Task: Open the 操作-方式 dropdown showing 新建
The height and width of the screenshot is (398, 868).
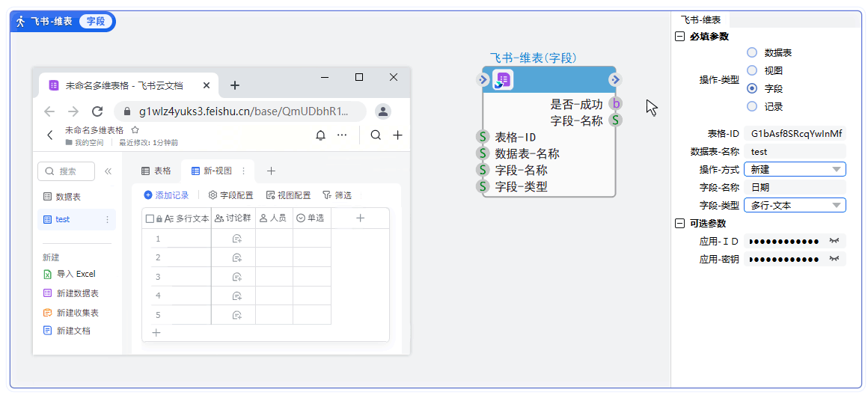Action: [x=795, y=169]
